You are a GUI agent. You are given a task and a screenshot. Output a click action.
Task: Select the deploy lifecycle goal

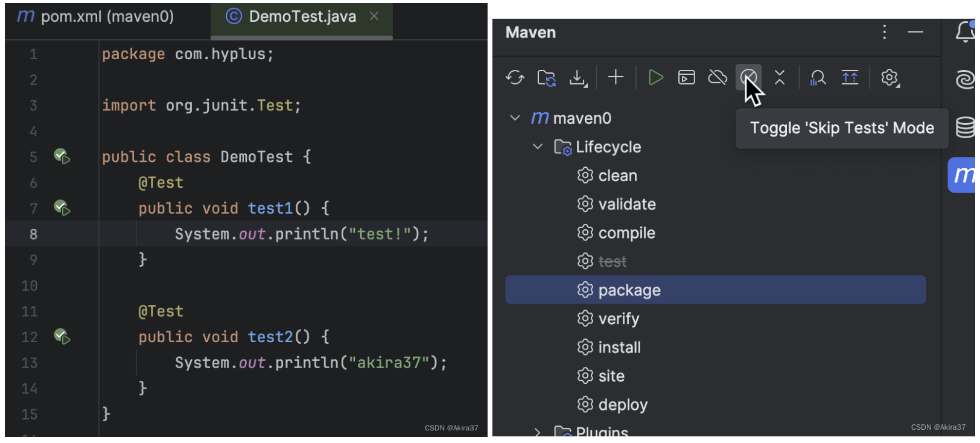(x=623, y=404)
